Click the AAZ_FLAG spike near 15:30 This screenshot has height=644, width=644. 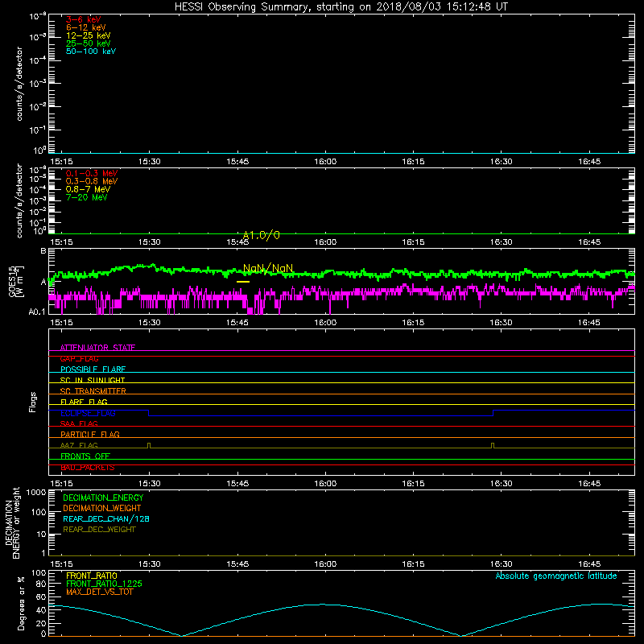coord(149,446)
